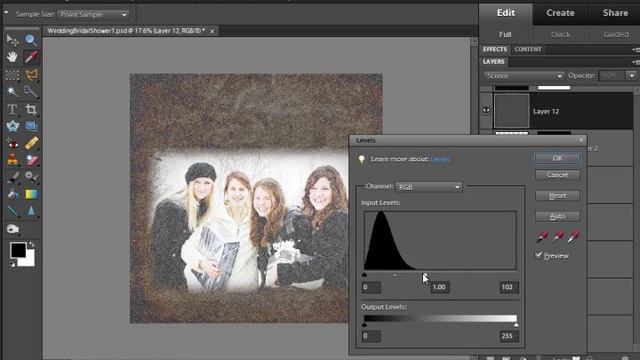Select the Magic Wand tool
The width and height of the screenshot is (640, 360).
coord(12,91)
